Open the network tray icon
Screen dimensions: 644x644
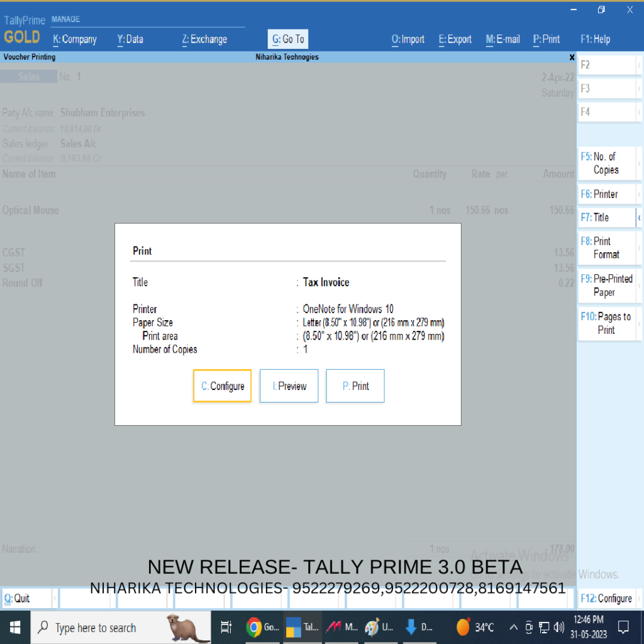pos(544,627)
